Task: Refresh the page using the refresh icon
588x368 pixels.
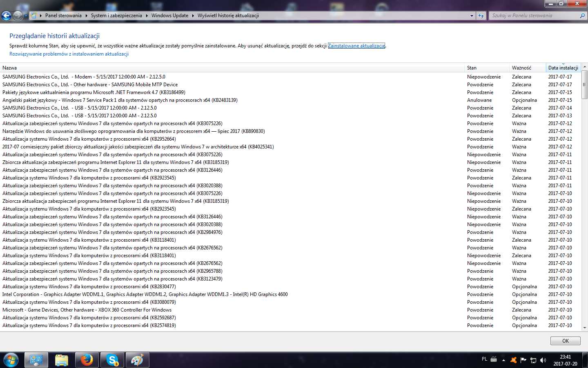Action: click(481, 16)
